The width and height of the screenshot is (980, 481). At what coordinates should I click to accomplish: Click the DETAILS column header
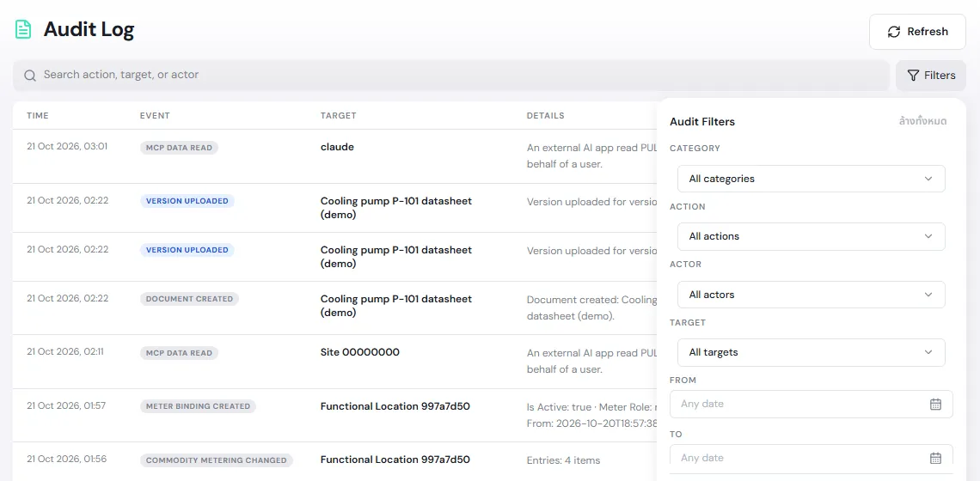(545, 116)
